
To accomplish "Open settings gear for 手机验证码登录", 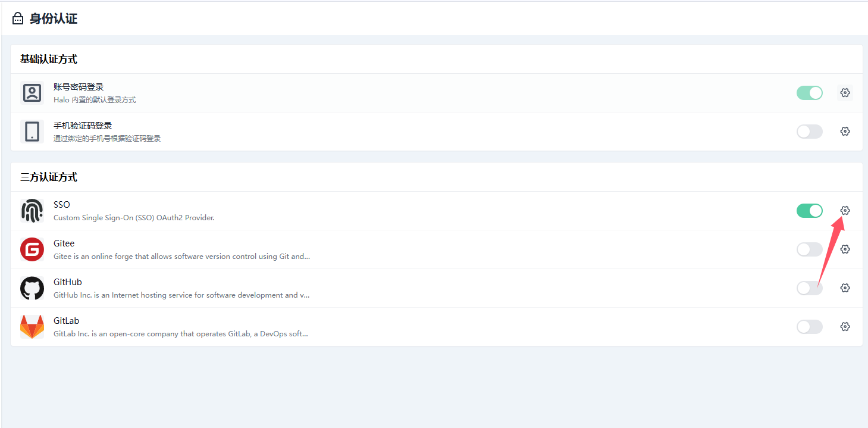I will tap(845, 132).
